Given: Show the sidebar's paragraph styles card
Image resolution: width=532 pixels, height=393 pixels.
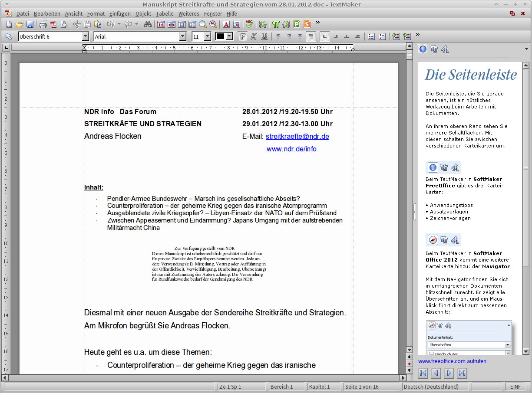Looking at the screenshot, I should [434, 49].
